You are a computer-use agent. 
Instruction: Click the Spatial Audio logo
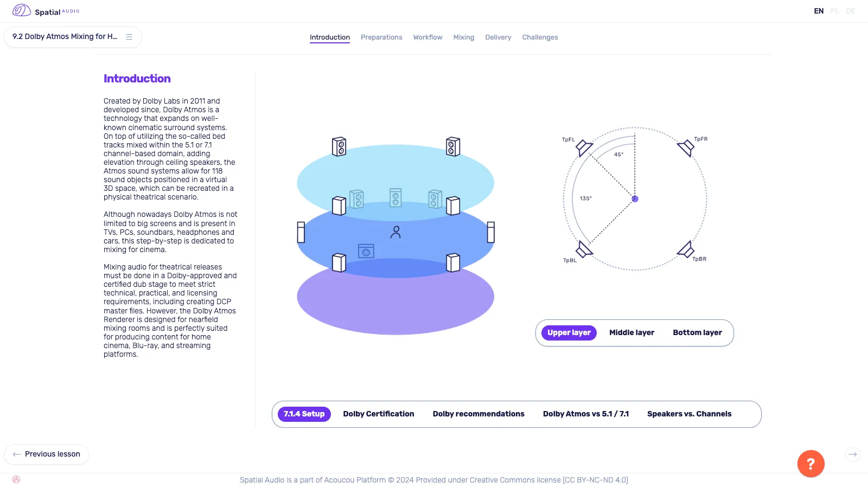(x=46, y=11)
